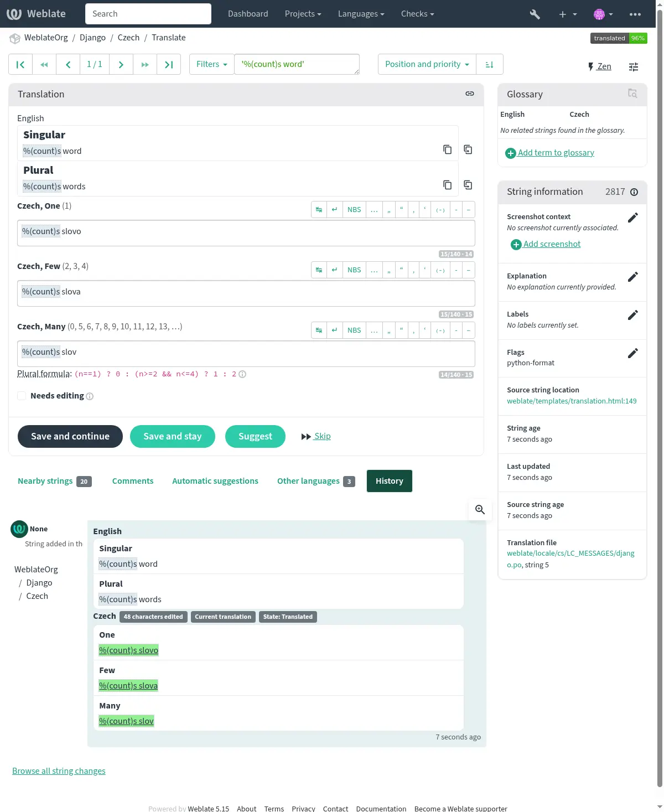
Task: Open three-dots more menu
Action: click(x=635, y=14)
